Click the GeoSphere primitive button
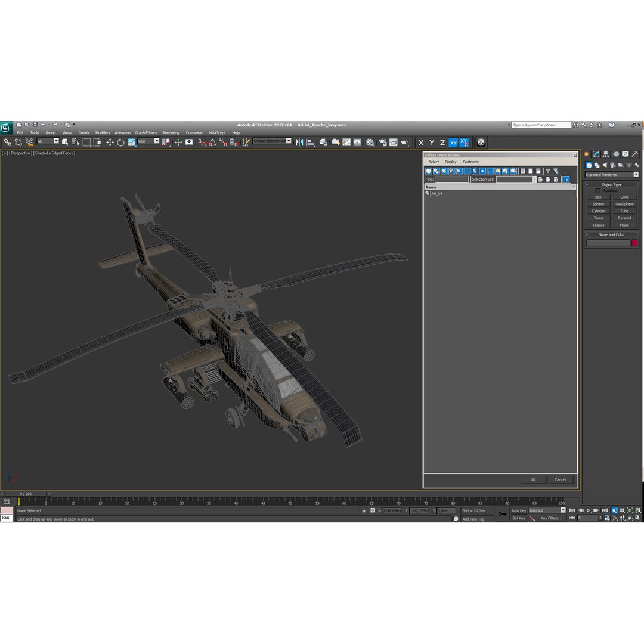Screen dimensions: 644x644 624,204
